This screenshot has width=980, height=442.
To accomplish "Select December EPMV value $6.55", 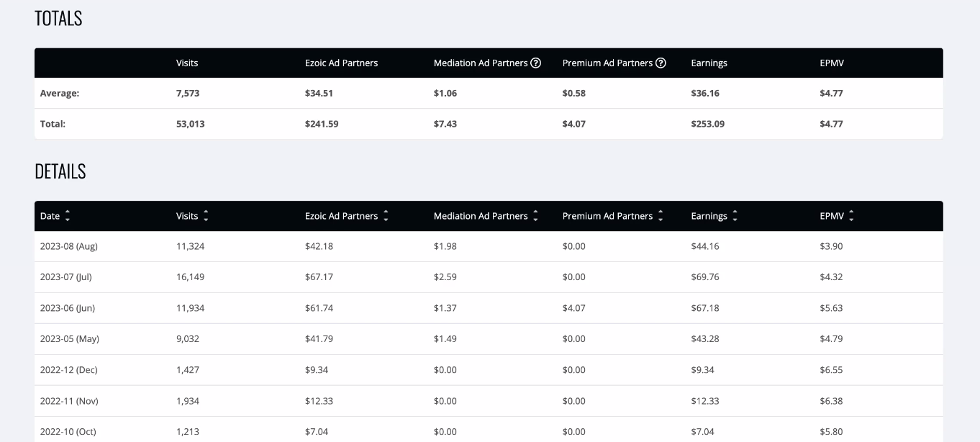I will click(x=831, y=370).
